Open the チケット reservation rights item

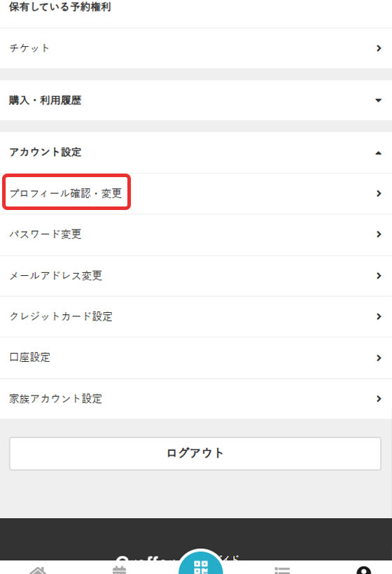tap(196, 48)
